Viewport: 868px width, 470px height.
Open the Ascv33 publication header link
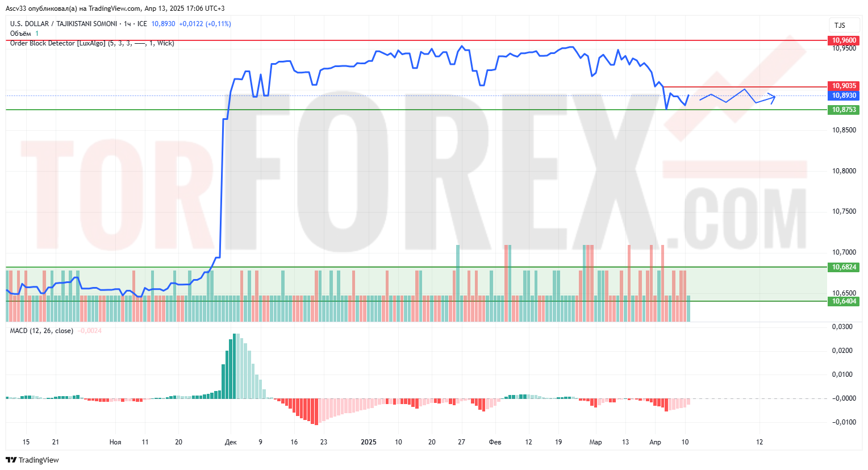[115, 9]
